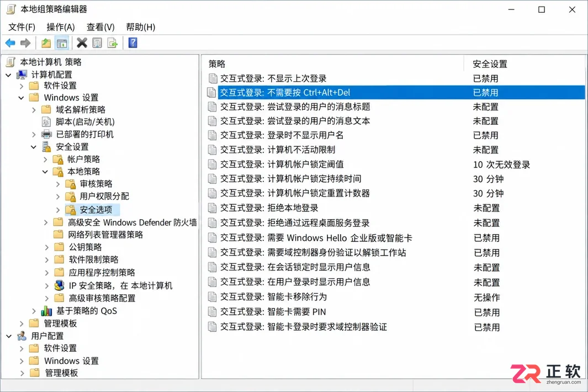The height and width of the screenshot is (392, 588).
Task: Collapse the Windows 设置 node under 计算机配置
Action: click(x=21, y=98)
